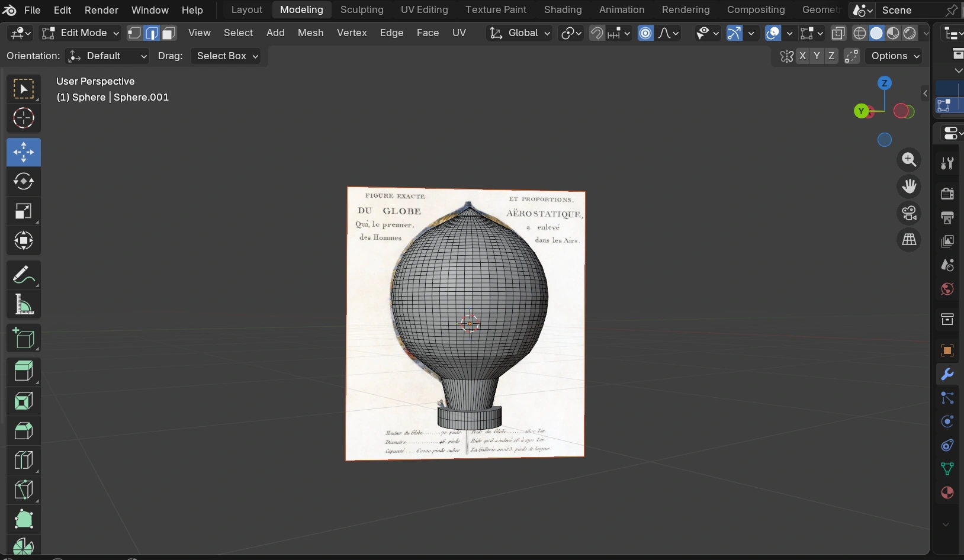
Task: Select the Rotate tool
Action: [x=24, y=182]
